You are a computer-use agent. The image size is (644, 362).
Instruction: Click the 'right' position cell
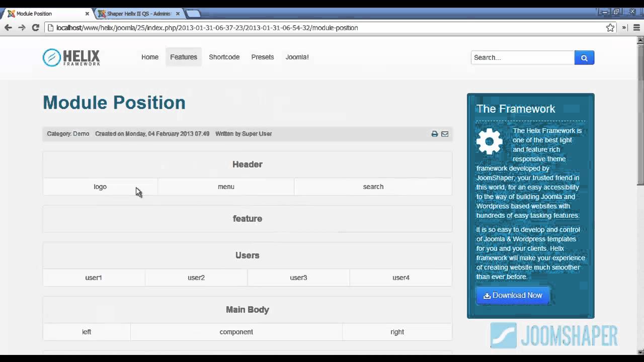pos(397,332)
